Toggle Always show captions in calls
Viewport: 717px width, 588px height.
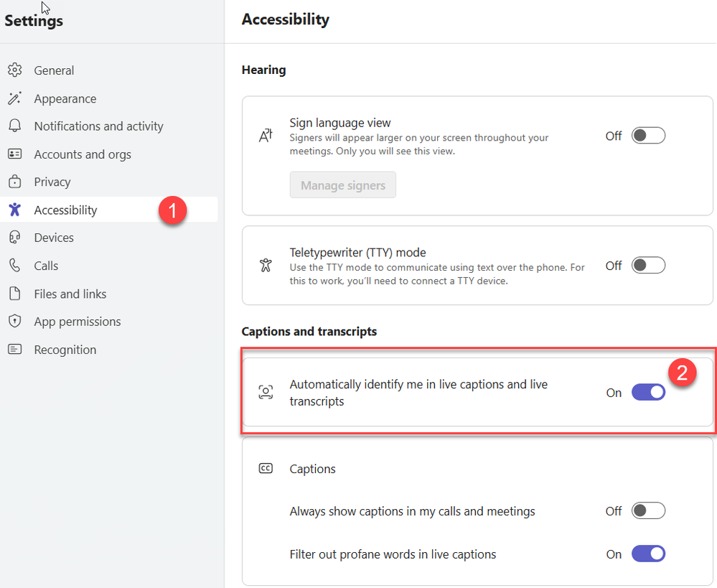(648, 511)
